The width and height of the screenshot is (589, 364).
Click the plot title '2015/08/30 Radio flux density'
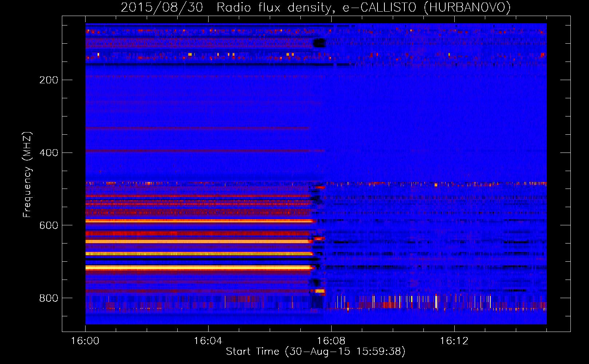point(316,7)
